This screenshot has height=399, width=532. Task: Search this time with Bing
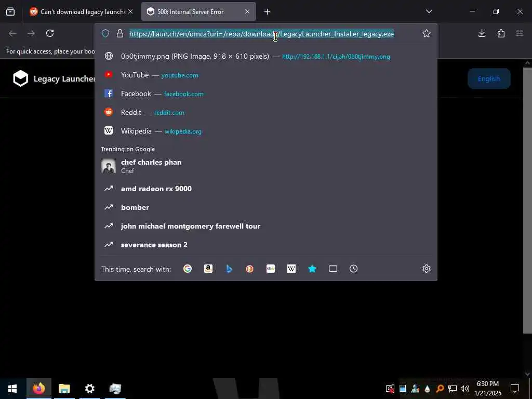coord(229,269)
